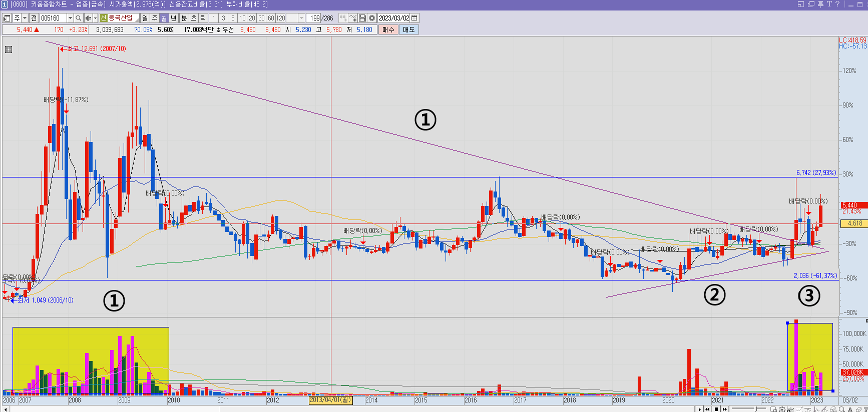This screenshot has width=868, height=412.
Task: Click the speaker sound icon
Action: tap(88, 18)
